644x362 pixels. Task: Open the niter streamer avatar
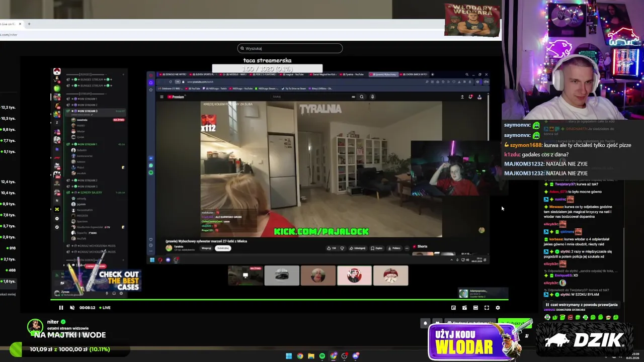click(x=35, y=327)
